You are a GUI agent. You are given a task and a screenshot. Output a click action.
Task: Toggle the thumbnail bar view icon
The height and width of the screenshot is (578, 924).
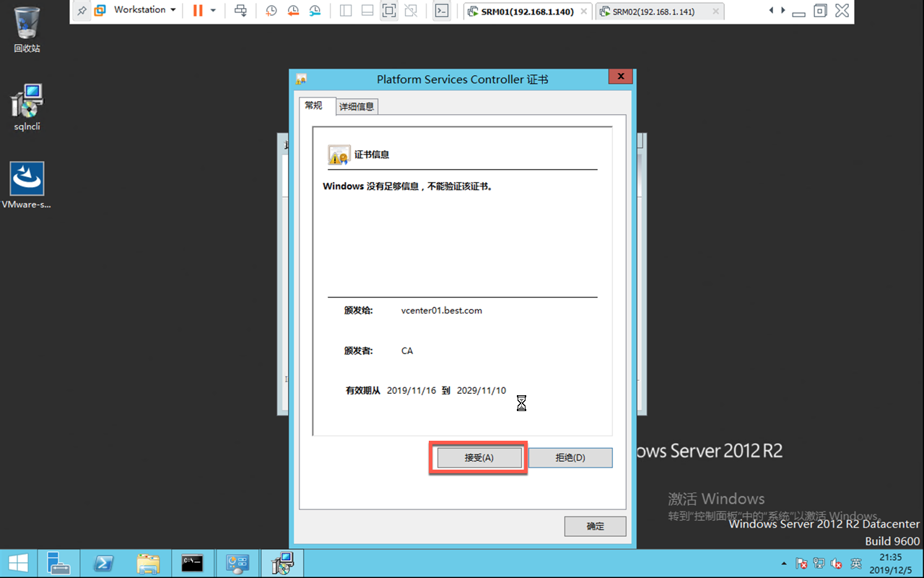(x=367, y=11)
